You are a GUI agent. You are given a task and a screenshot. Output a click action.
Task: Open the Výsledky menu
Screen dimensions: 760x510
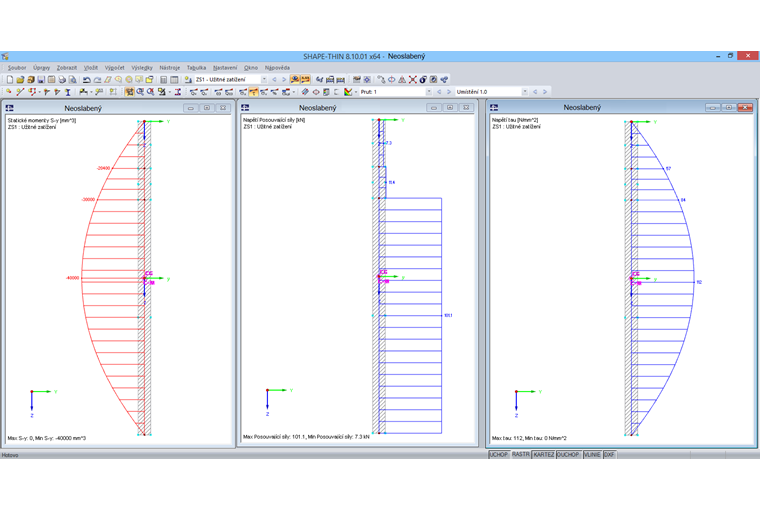coord(142,68)
